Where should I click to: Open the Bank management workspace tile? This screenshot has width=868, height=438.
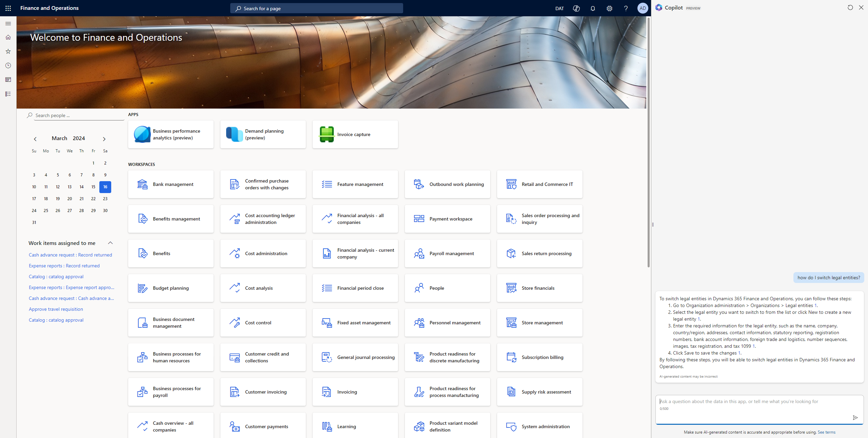point(171,184)
